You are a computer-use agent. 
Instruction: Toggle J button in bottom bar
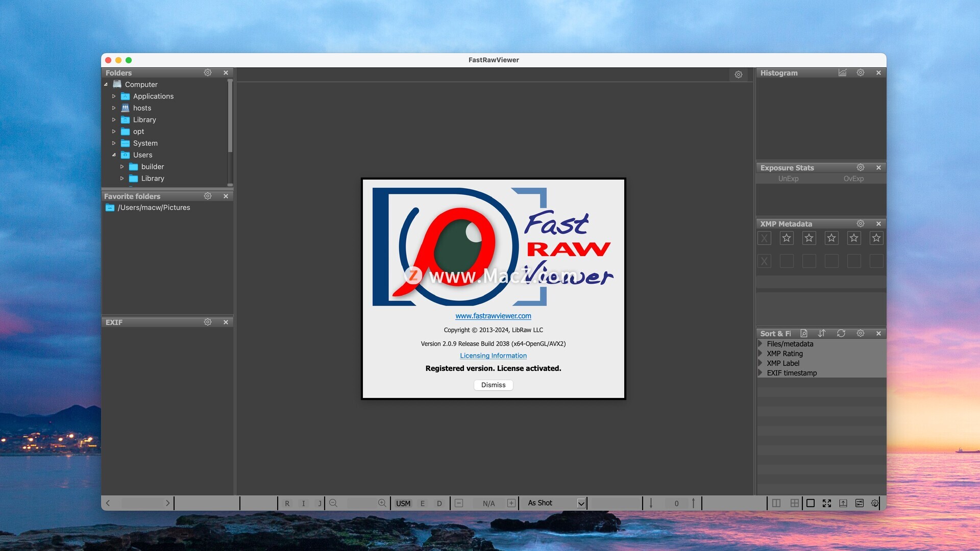[320, 504]
